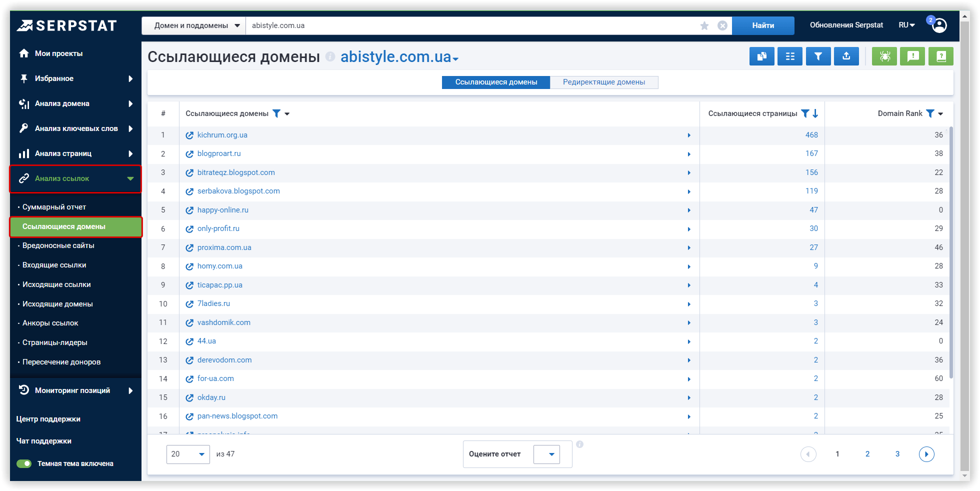The width and height of the screenshot is (980, 491).
Task: Open the rows-per-page dropdown showing 20
Action: (188, 454)
